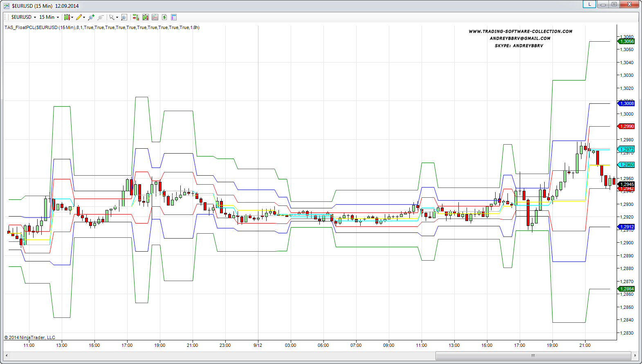642x364 pixels.
Task: Toggle the L link button in title bar
Action: point(589,4)
